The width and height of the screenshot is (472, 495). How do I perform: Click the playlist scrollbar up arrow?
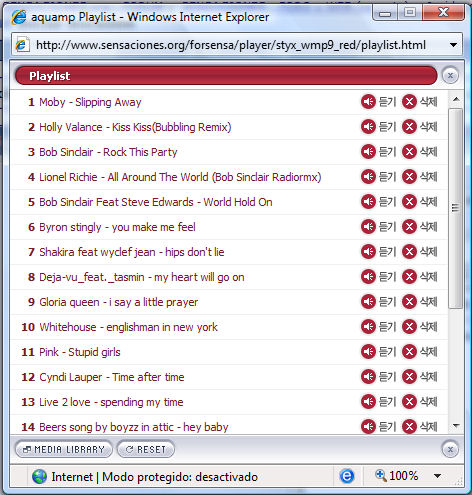click(456, 99)
